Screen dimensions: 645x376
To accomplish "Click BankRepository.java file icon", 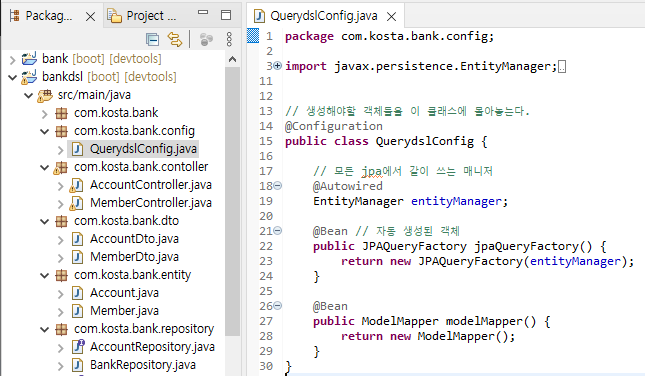I will point(77,365).
